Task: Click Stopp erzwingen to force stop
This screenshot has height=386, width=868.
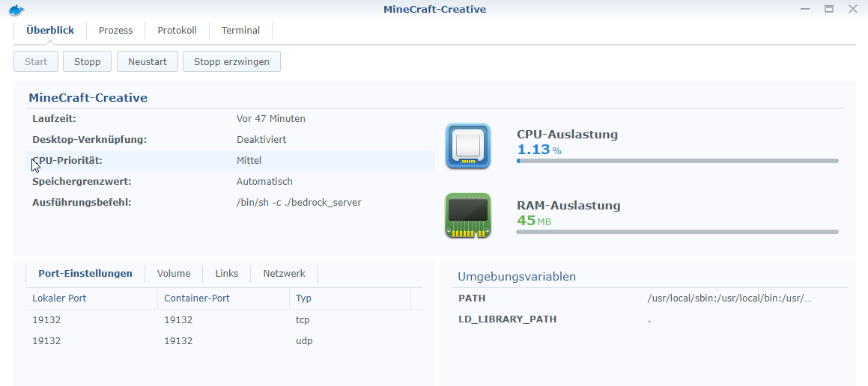Action: 231,61
